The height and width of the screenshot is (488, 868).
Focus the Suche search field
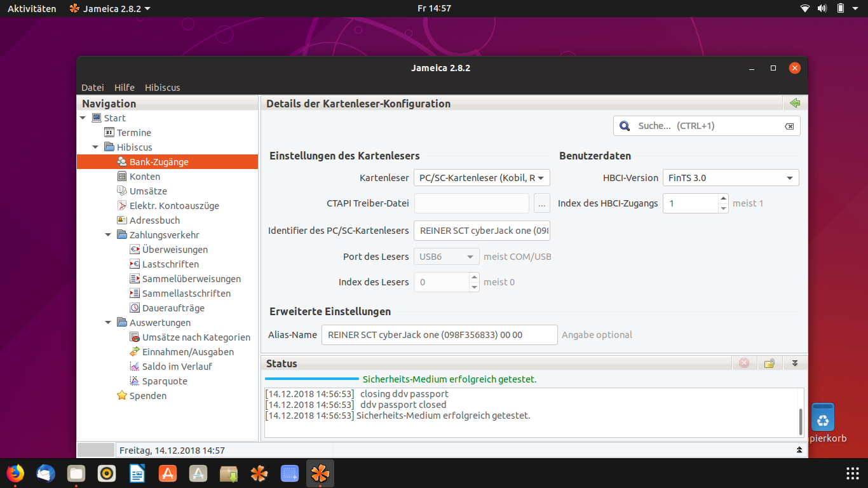(x=707, y=126)
